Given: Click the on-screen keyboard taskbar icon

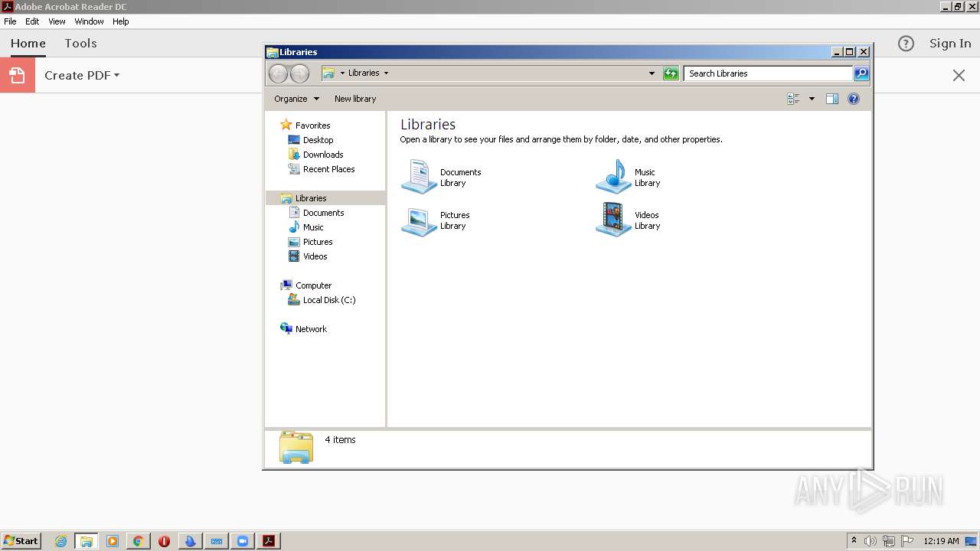Looking at the screenshot, I should point(217,541).
